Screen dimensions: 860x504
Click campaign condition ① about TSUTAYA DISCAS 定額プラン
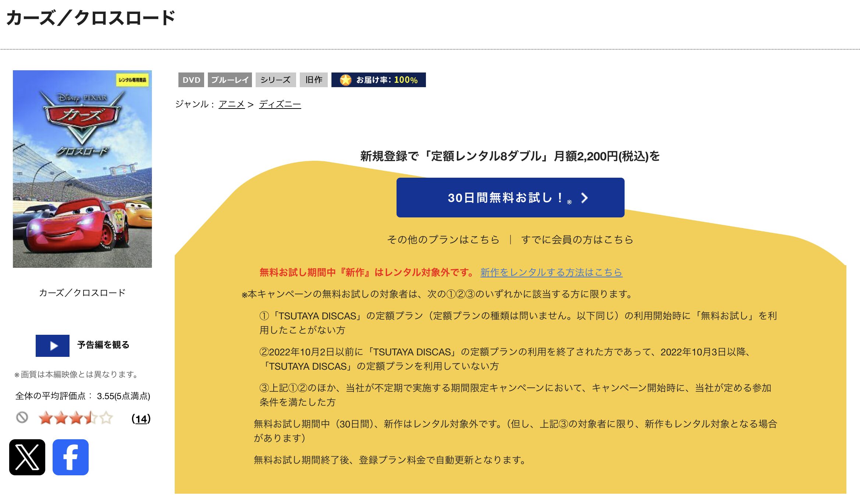[518, 323]
